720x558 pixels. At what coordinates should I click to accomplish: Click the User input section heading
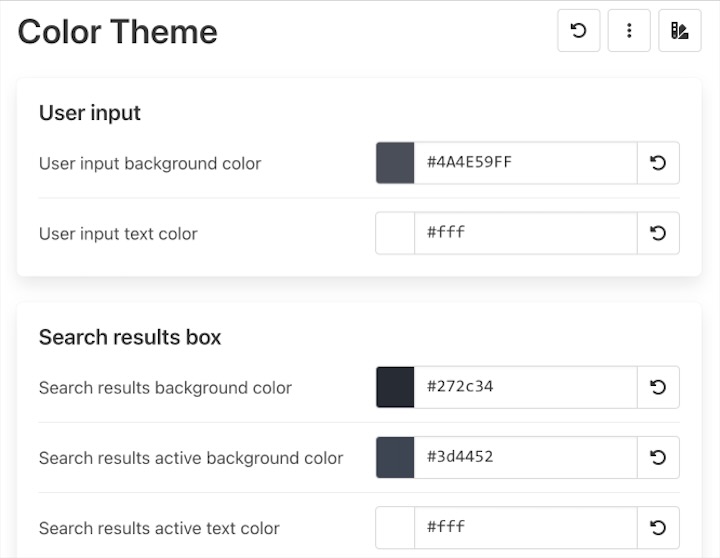[x=90, y=113]
